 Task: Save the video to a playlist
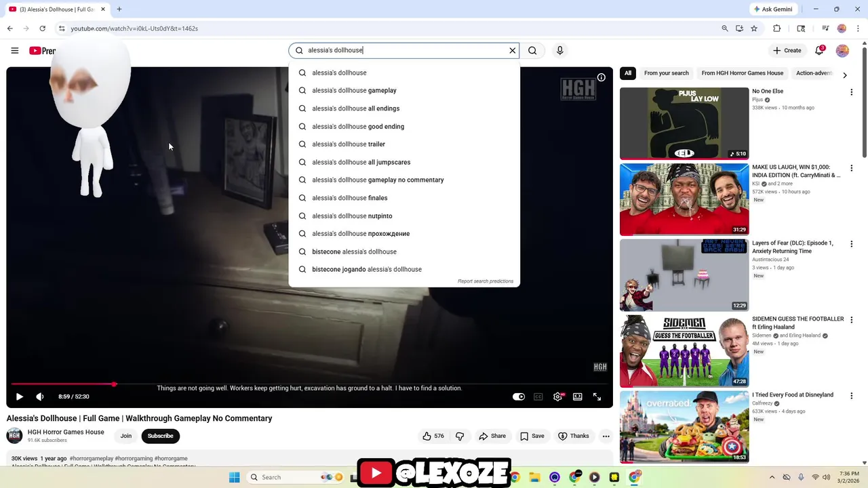532,436
